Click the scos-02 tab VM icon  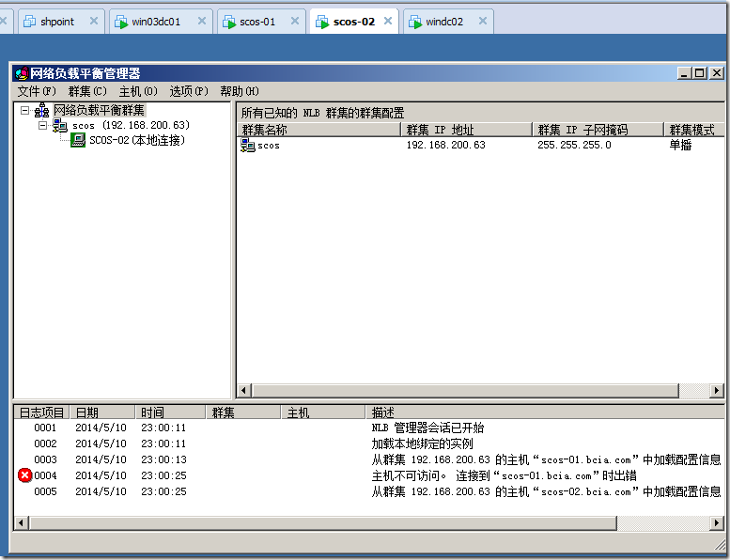pos(321,22)
